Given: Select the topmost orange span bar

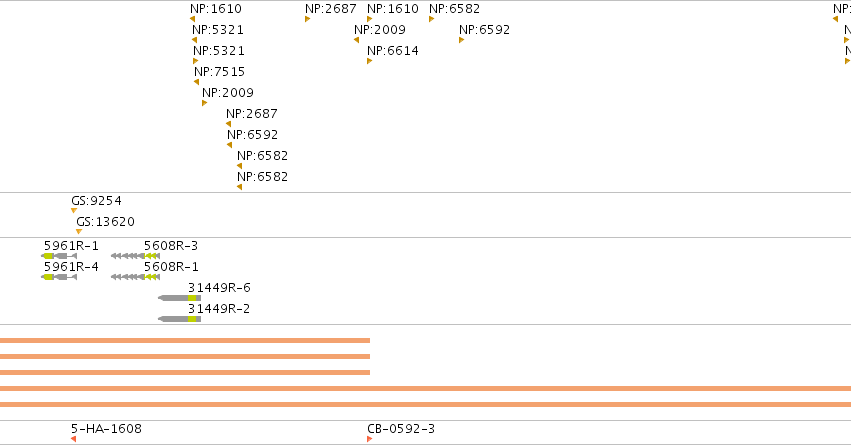Looking at the screenshot, I should point(185,341).
